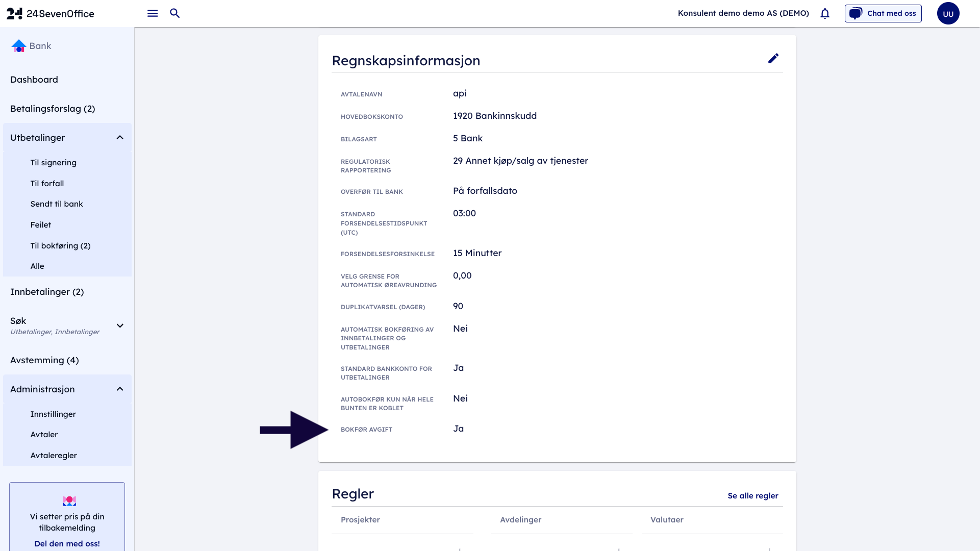Select Avtaleregler under Administrasjon

tap(54, 456)
